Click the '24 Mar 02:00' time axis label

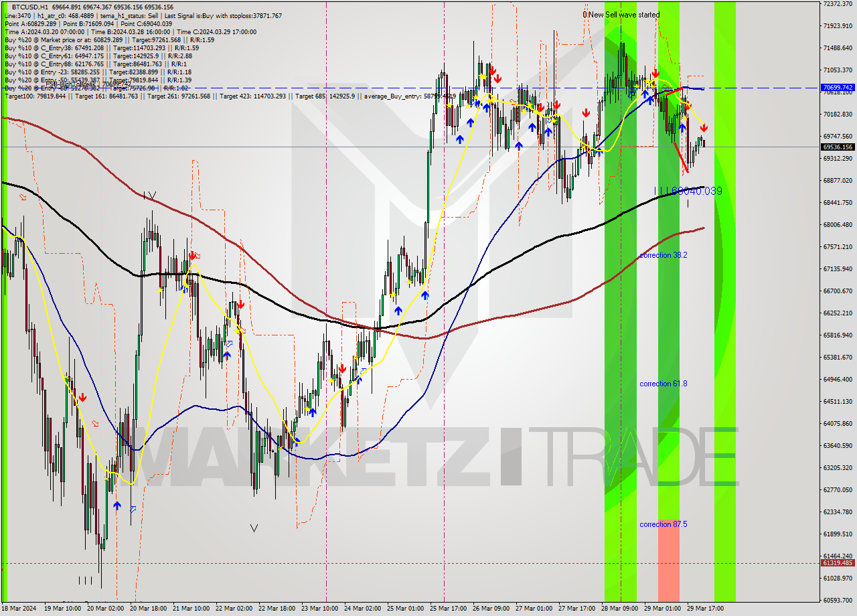click(x=362, y=609)
